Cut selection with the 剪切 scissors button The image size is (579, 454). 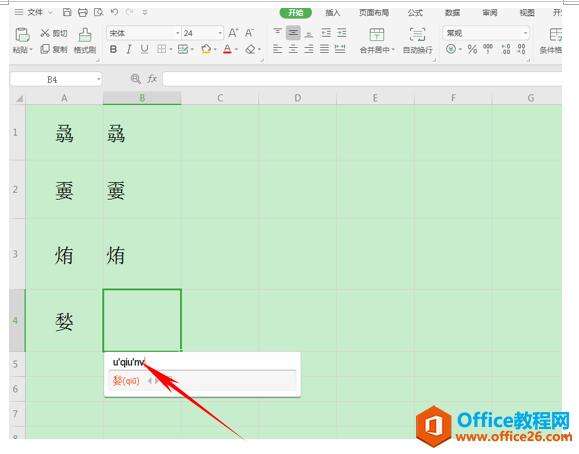tap(54, 33)
